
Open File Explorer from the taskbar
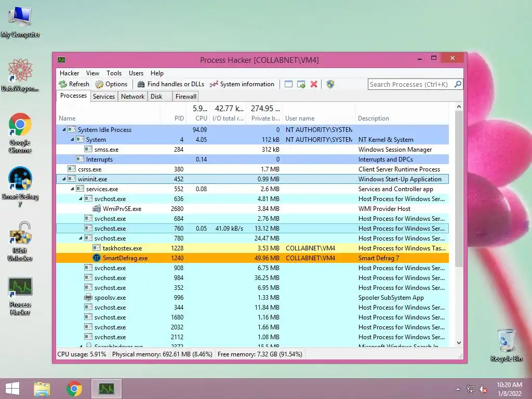click(42, 389)
